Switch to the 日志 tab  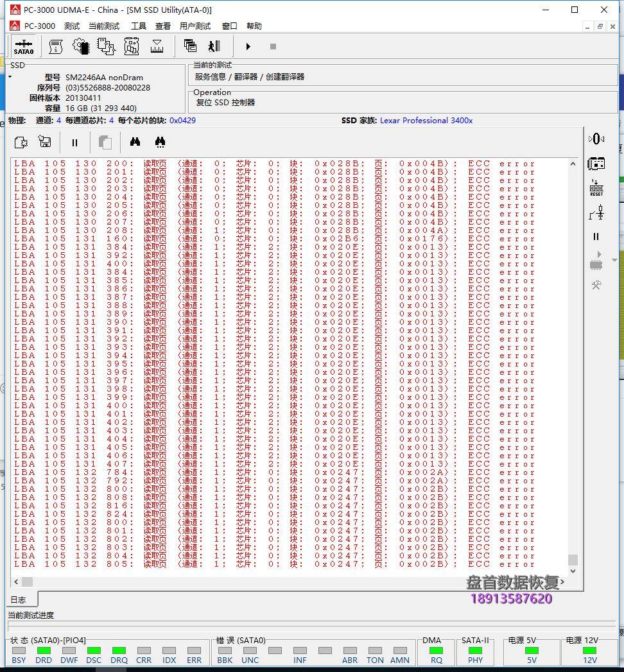pyautogui.click(x=18, y=599)
